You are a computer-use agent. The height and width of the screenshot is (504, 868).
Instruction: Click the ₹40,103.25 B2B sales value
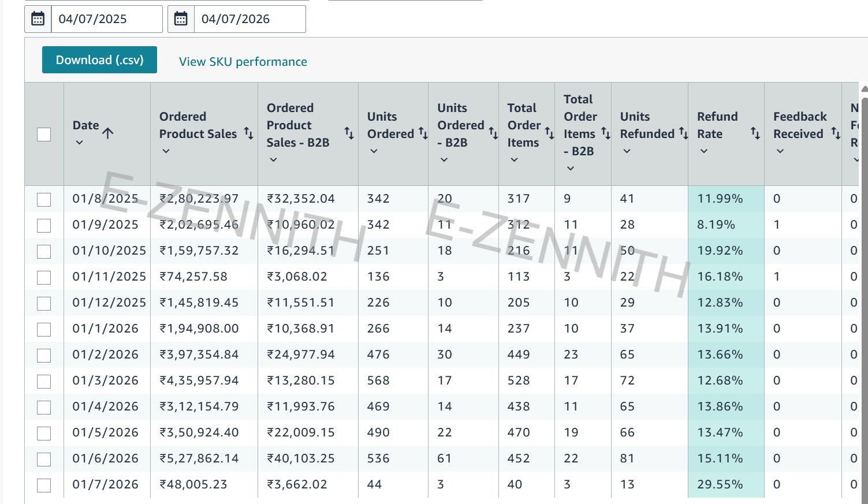point(301,458)
